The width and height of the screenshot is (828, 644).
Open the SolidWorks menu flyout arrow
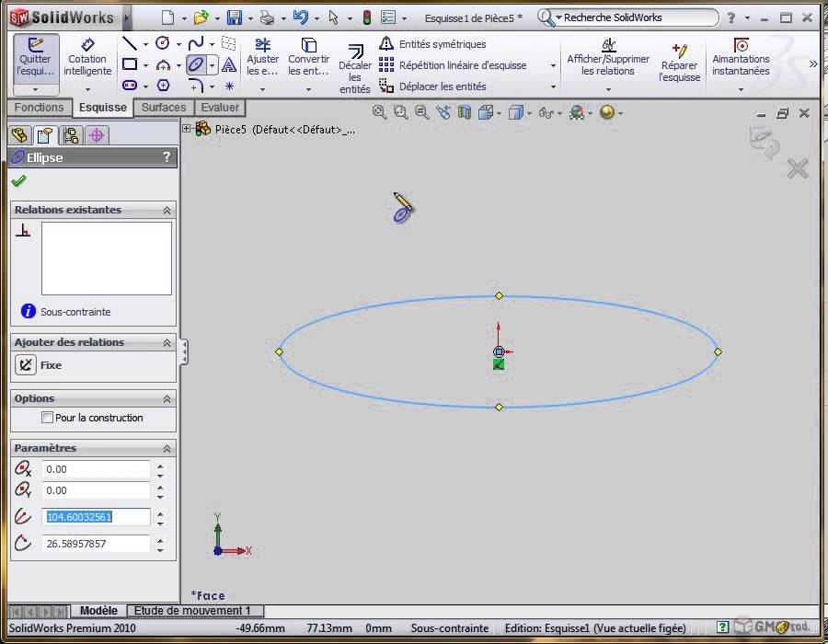coord(127,18)
